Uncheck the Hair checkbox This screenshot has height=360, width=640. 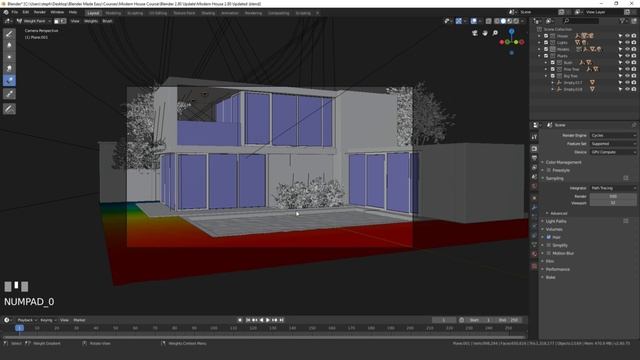(x=549, y=237)
